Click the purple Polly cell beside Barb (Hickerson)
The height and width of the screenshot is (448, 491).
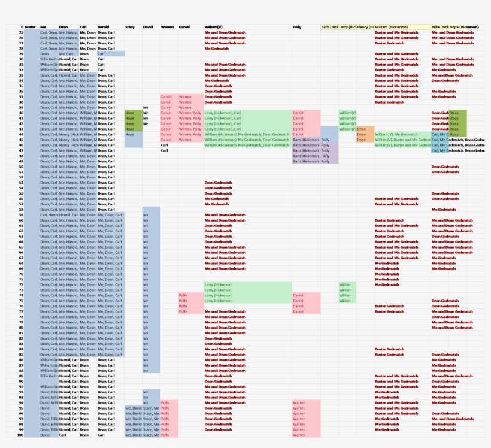(x=325, y=150)
